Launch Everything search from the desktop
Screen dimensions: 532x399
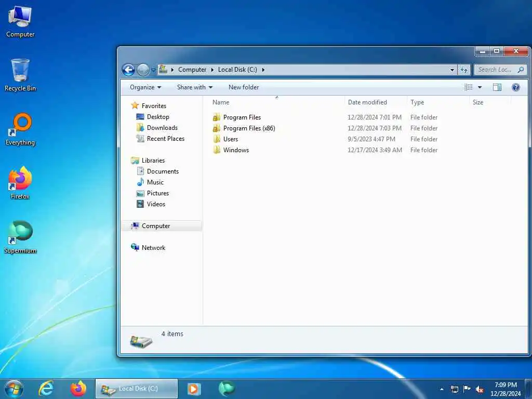coord(20,129)
